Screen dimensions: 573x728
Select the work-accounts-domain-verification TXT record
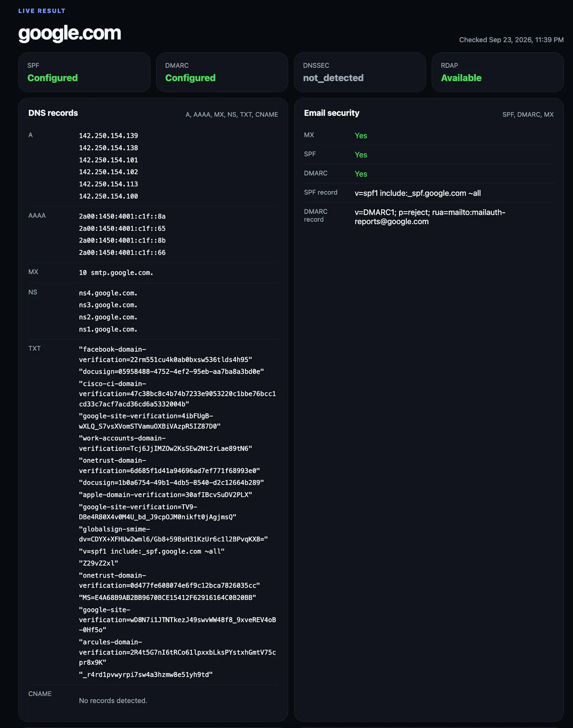[165, 443]
